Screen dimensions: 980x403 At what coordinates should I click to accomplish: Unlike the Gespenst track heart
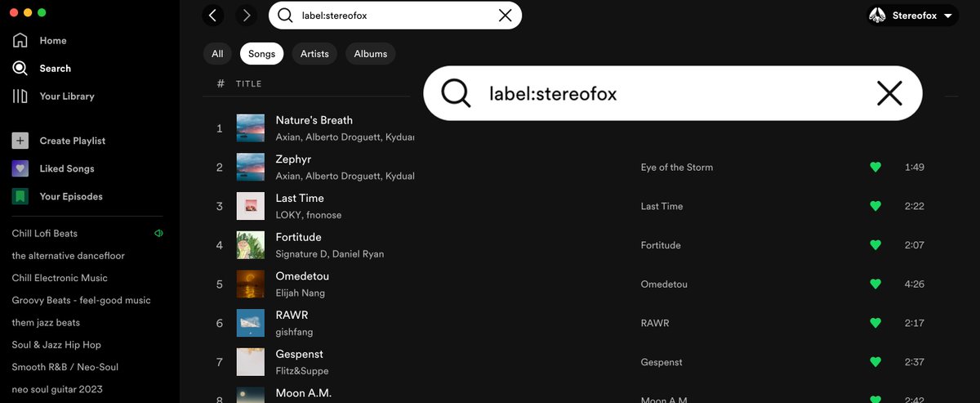pyautogui.click(x=875, y=362)
